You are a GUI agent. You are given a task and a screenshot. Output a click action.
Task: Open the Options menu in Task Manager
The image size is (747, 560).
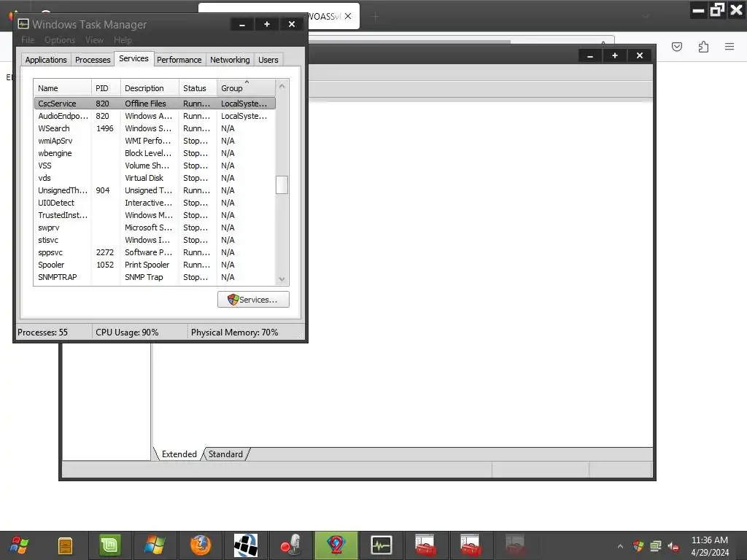pyautogui.click(x=60, y=40)
